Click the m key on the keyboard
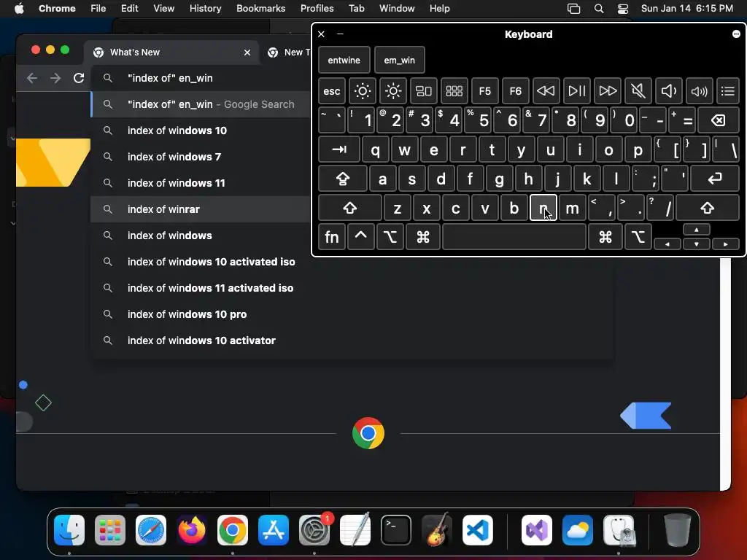 coord(572,208)
